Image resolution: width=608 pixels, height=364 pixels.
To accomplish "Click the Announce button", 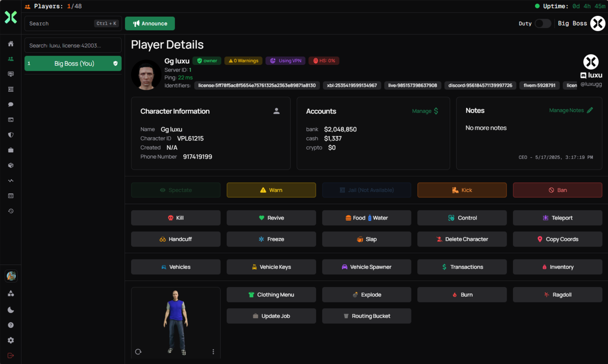I will (x=150, y=23).
